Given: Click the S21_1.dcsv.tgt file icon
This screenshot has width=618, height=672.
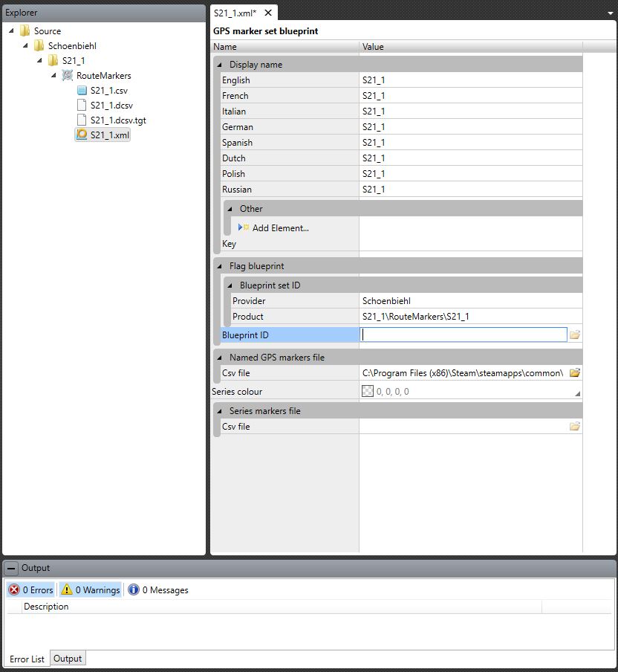Looking at the screenshot, I should (82, 120).
